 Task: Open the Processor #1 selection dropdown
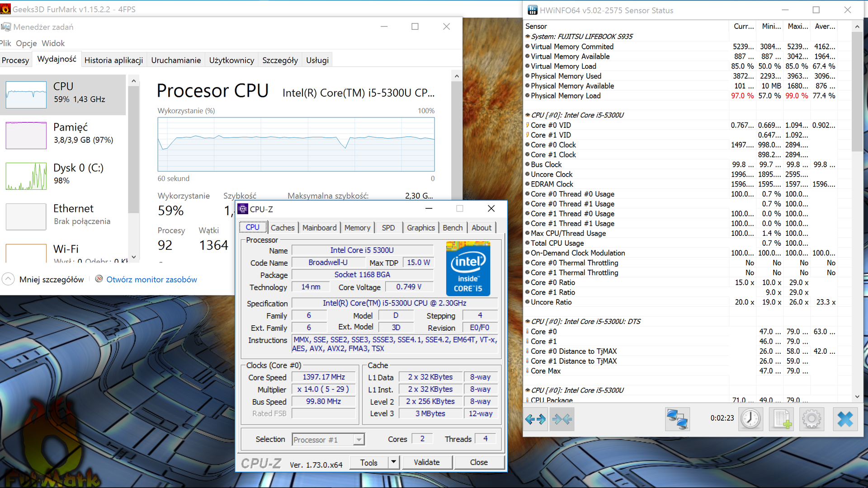coord(328,439)
